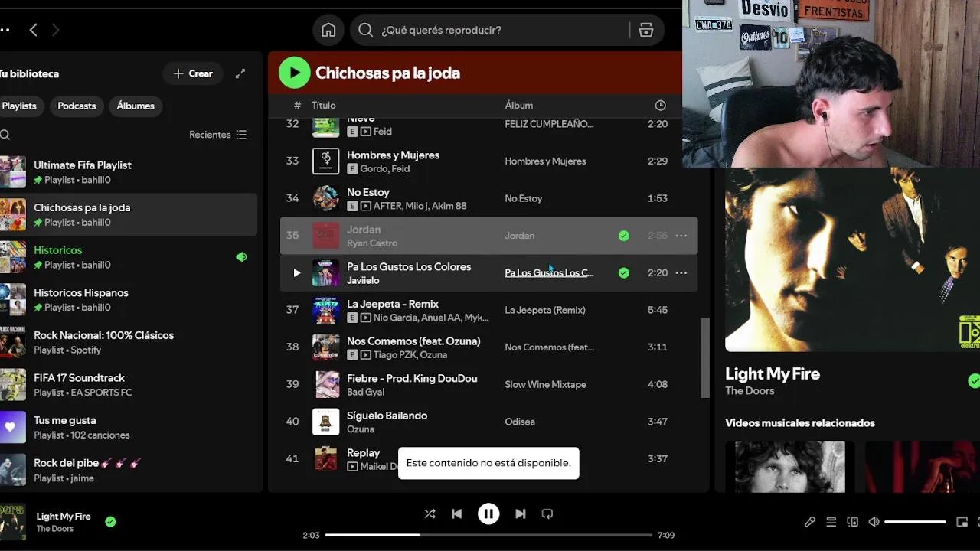Navigate back with the left arrow
980x551 pixels.
coord(33,30)
